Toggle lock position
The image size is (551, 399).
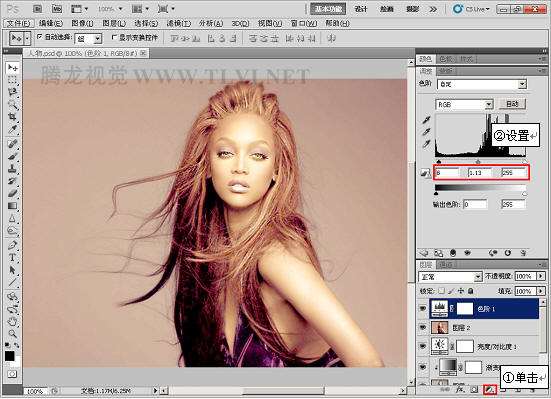tap(461, 291)
